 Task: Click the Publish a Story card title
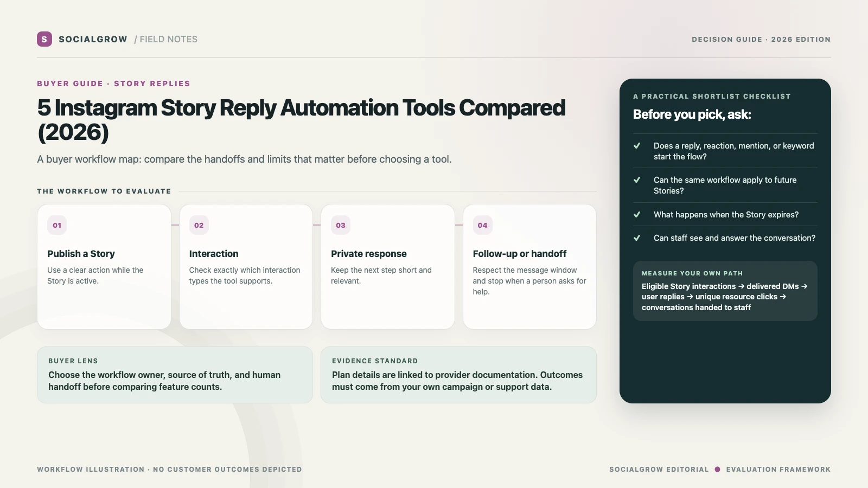click(81, 254)
